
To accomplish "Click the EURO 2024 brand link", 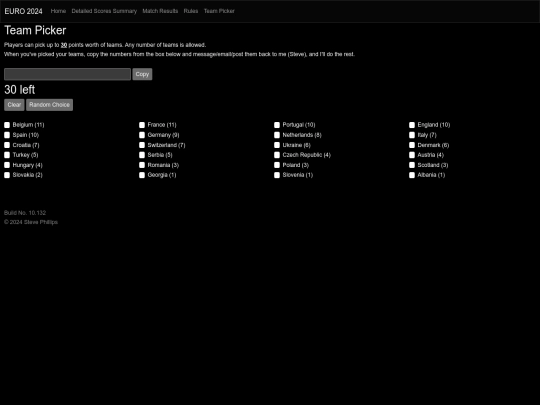I will (23, 11).
